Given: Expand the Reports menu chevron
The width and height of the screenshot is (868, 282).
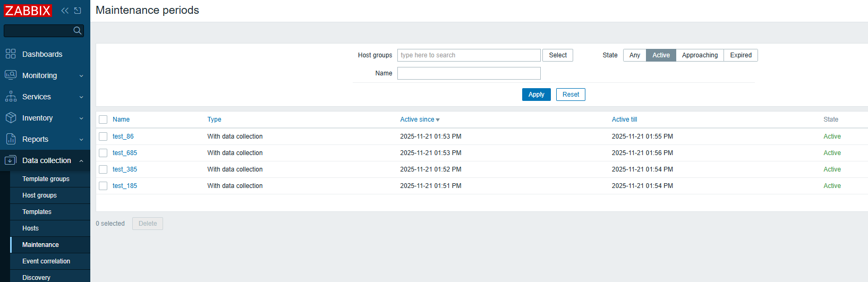Looking at the screenshot, I should coord(81,140).
